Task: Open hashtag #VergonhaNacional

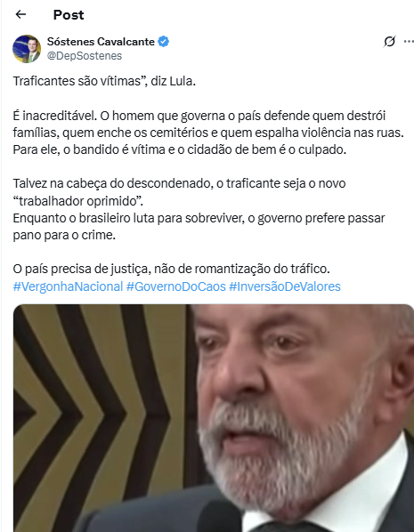Action: tap(68, 286)
